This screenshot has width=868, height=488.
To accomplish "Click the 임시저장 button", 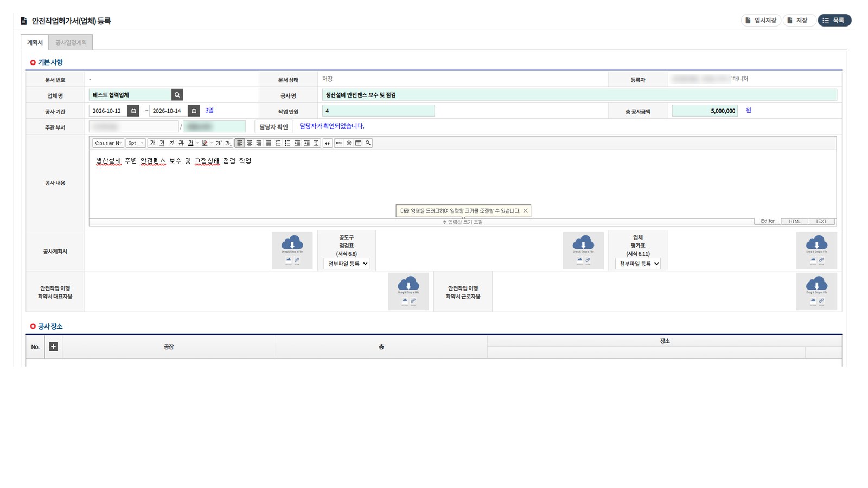I will click(761, 21).
